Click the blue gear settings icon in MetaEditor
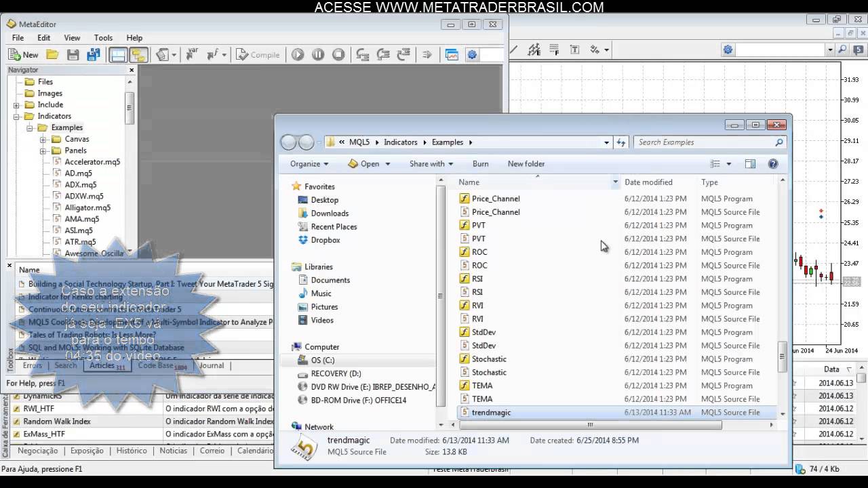Screen dimensions: 868x488 click(473, 55)
